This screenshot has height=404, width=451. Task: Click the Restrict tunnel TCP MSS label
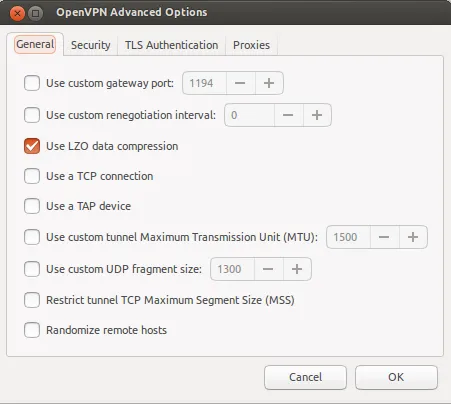tap(170, 300)
